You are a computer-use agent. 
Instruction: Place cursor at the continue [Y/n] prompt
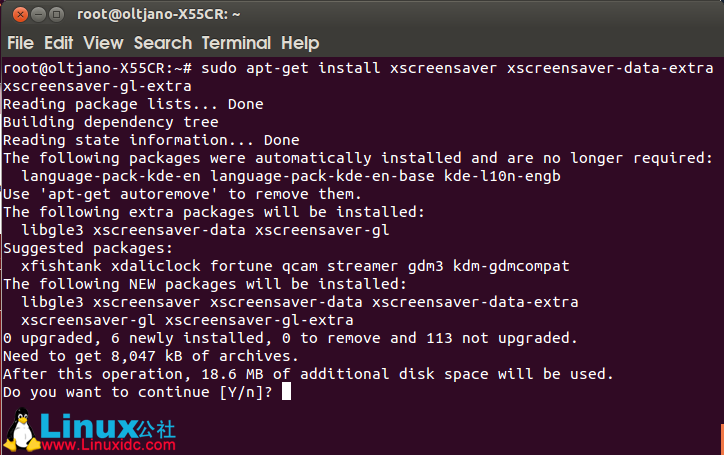[286, 392]
